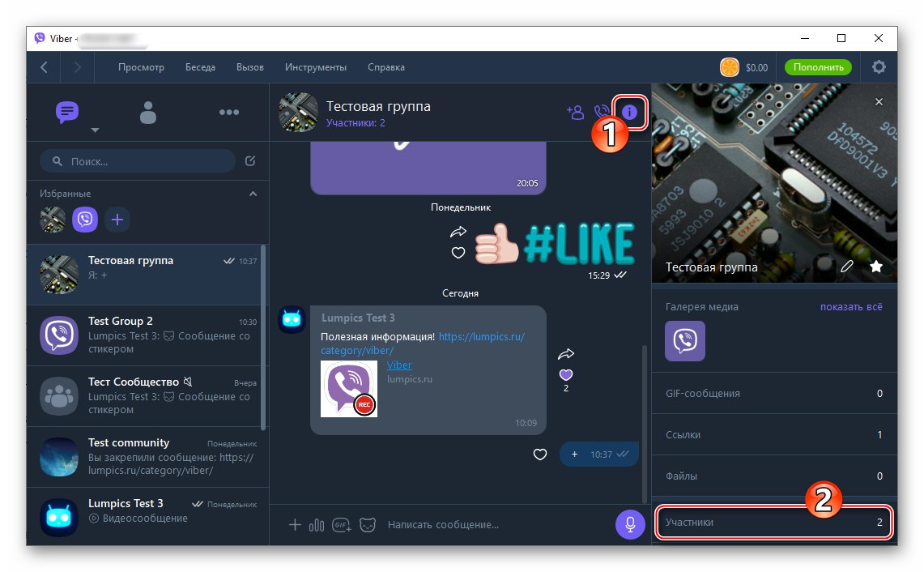Screen dimensions: 924x572
Task: Like the + message with heart icon
Action: (x=540, y=455)
